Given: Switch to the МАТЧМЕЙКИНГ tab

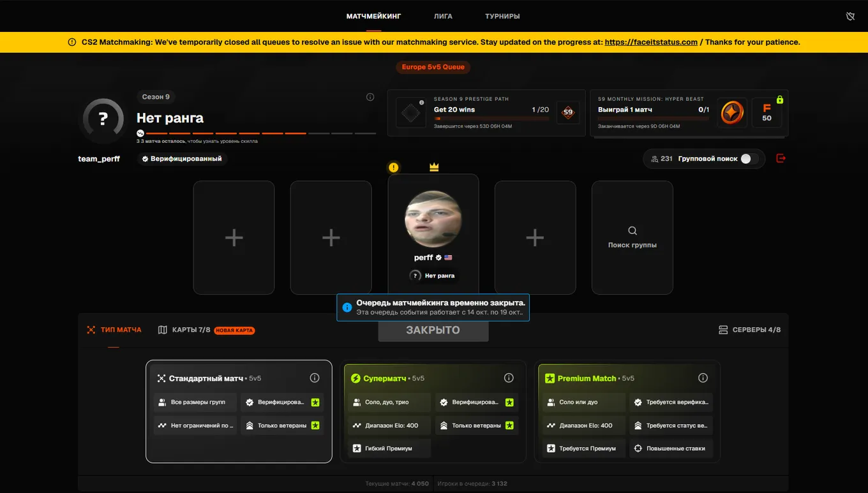Looking at the screenshot, I should click(374, 16).
